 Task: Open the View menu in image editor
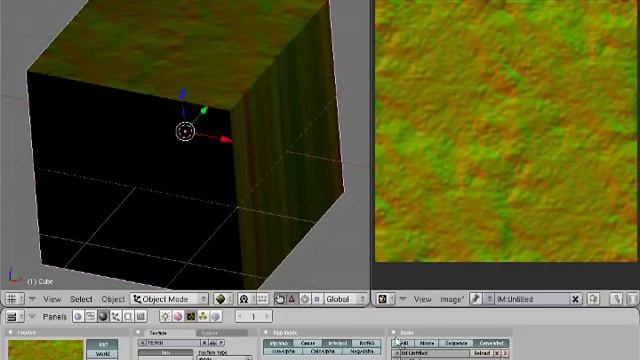click(x=422, y=299)
